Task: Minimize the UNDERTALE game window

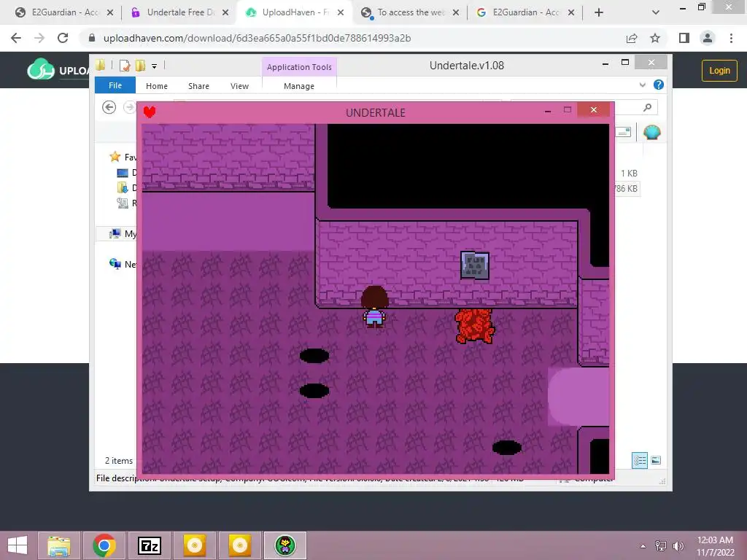Action: point(548,111)
